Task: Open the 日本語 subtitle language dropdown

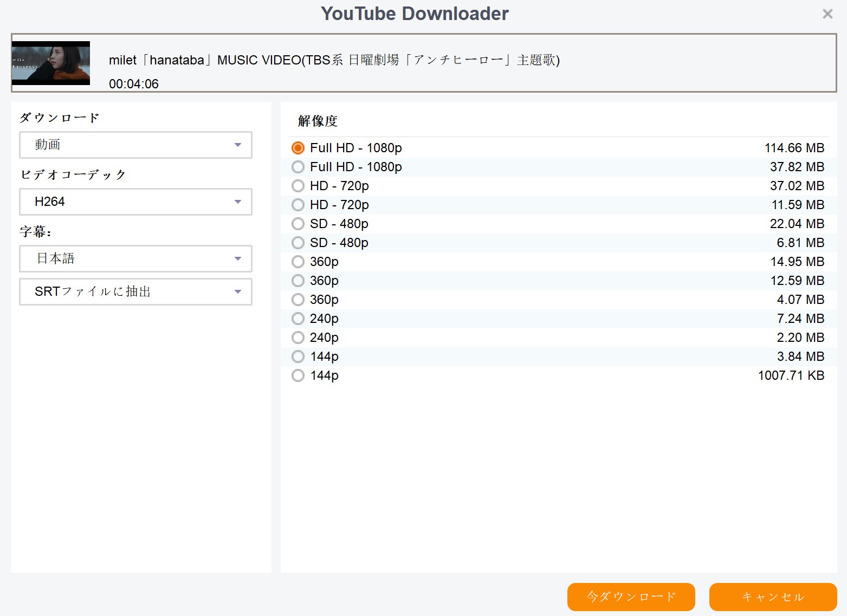Action: [x=135, y=258]
